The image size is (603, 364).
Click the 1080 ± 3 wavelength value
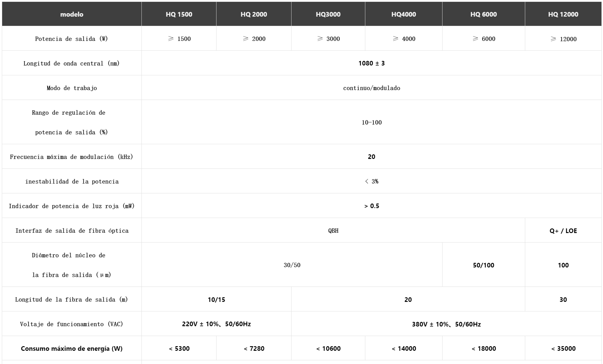371,63
